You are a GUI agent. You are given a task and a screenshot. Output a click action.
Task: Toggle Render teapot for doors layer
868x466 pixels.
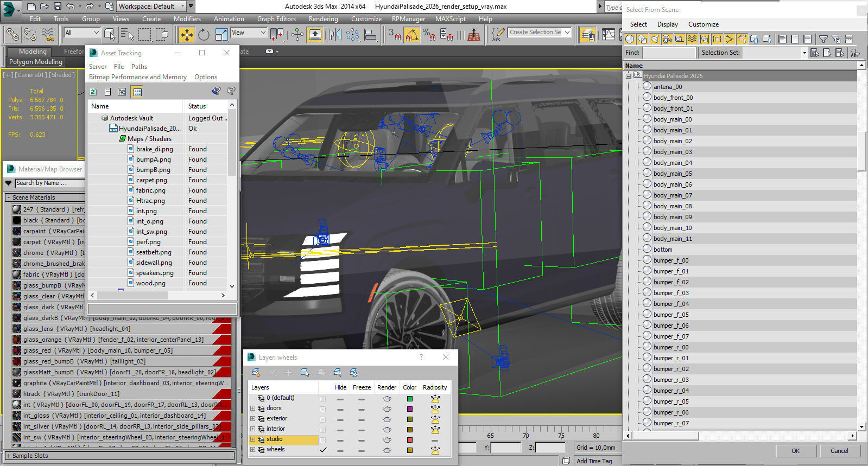pos(387,409)
